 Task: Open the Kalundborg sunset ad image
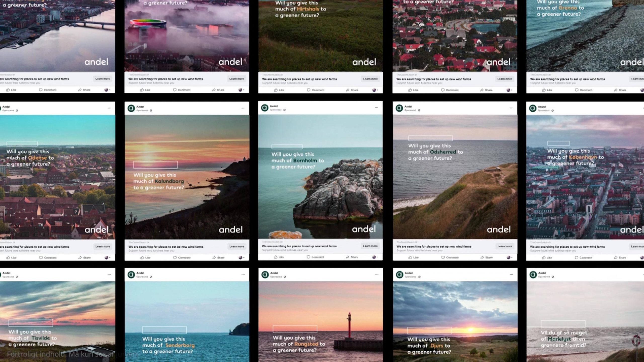click(187, 177)
